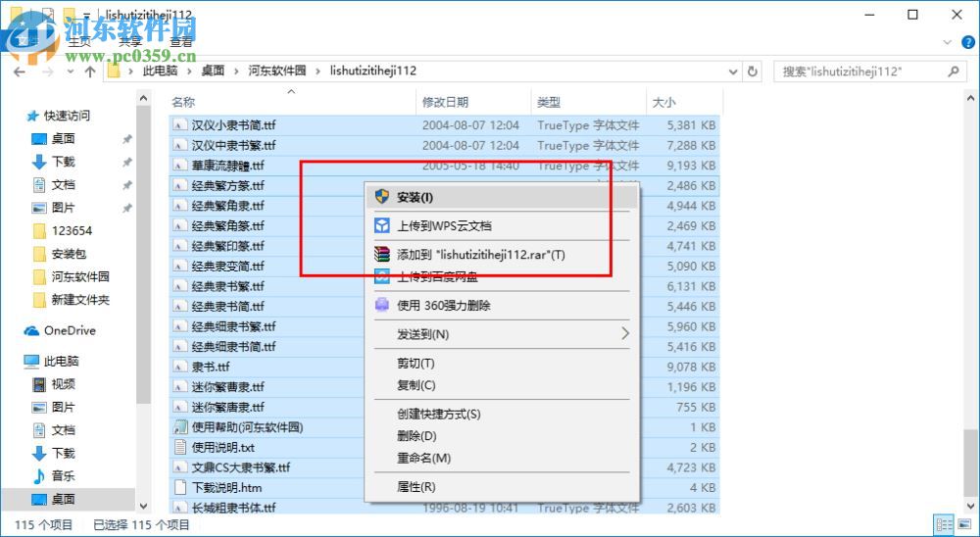
Task: Click the WinRAR books icon
Action: point(382,255)
